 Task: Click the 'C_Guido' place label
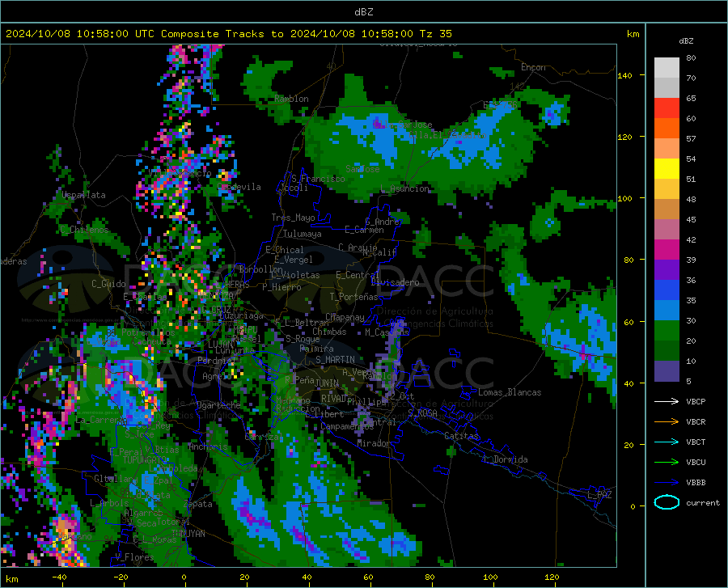pyautogui.click(x=108, y=284)
